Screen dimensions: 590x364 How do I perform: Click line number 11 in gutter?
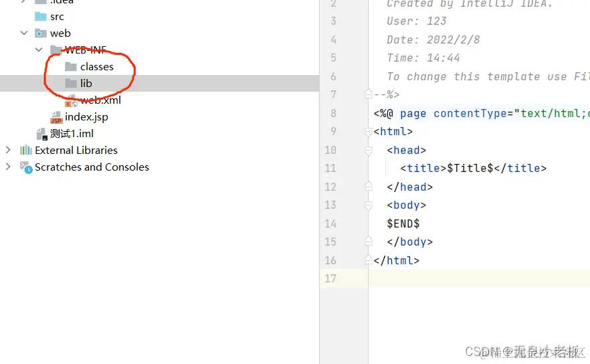[x=330, y=168]
